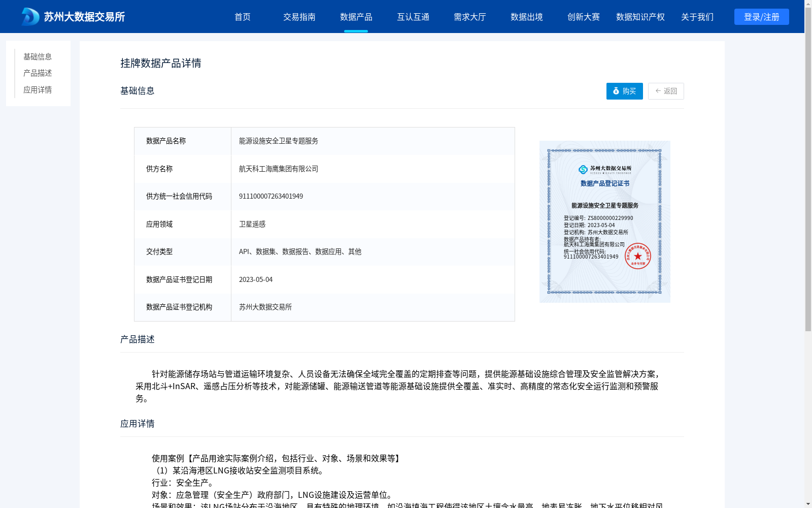Click the 苏州大数据交易所 logo icon
812x508 pixels.
click(30, 17)
